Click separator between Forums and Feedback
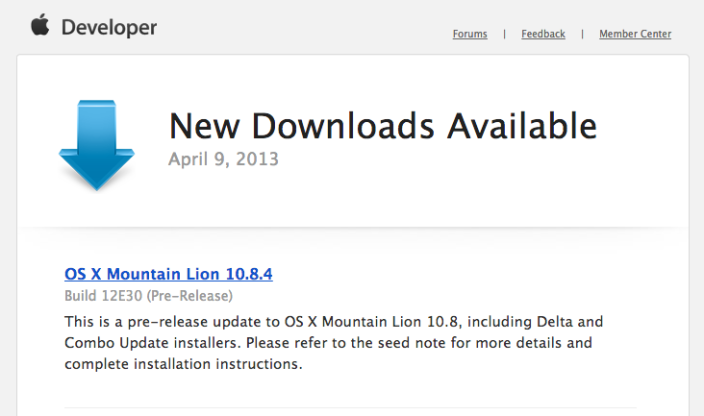704x416 pixels. 505,34
